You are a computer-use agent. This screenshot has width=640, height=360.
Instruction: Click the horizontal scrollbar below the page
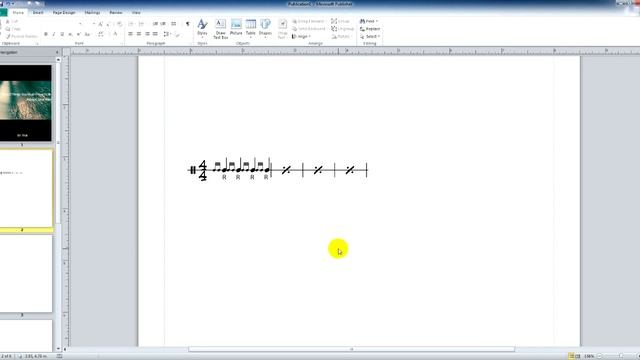[351, 349]
